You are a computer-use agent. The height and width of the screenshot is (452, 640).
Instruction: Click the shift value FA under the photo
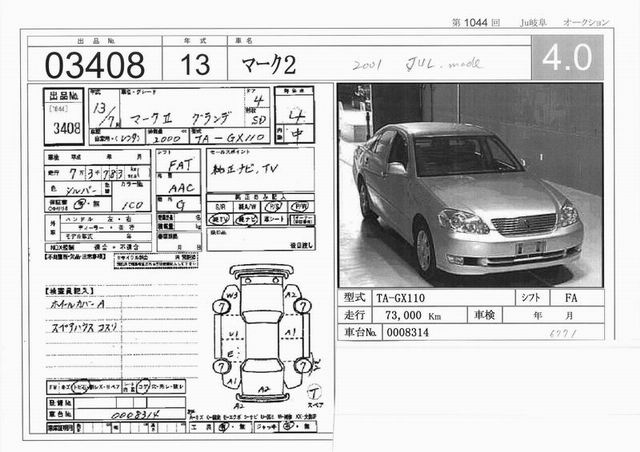[x=571, y=298]
